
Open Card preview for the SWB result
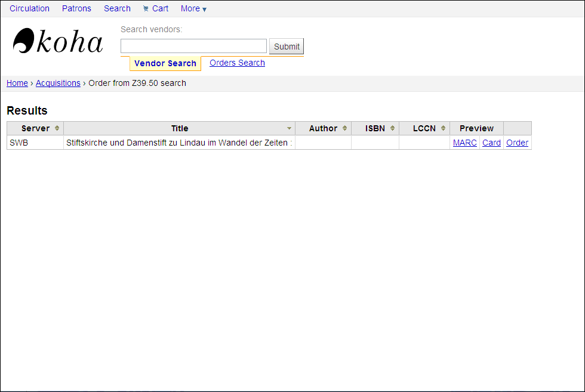tap(491, 143)
